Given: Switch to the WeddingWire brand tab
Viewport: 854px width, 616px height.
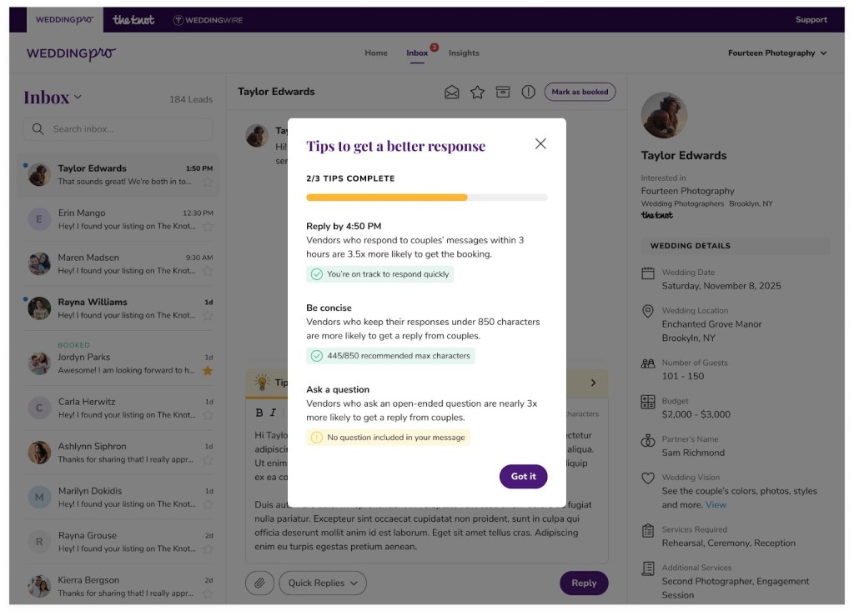Looking at the screenshot, I should (x=208, y=20).
